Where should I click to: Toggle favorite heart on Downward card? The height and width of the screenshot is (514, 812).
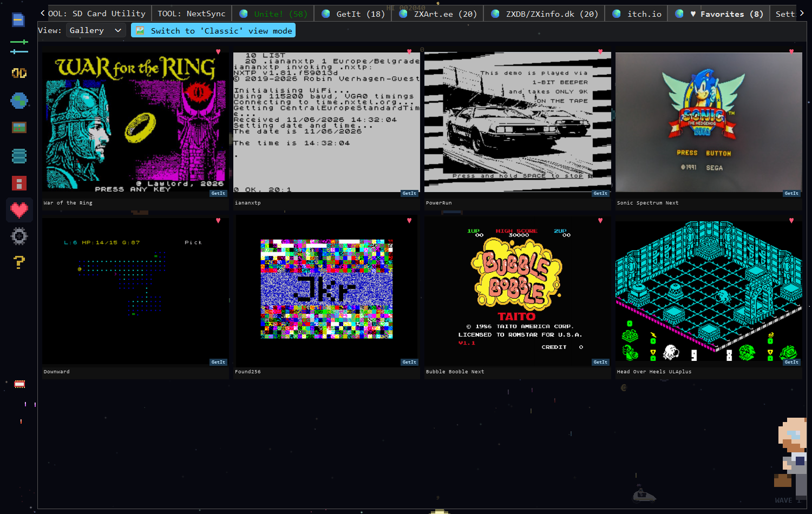point(218,221)
